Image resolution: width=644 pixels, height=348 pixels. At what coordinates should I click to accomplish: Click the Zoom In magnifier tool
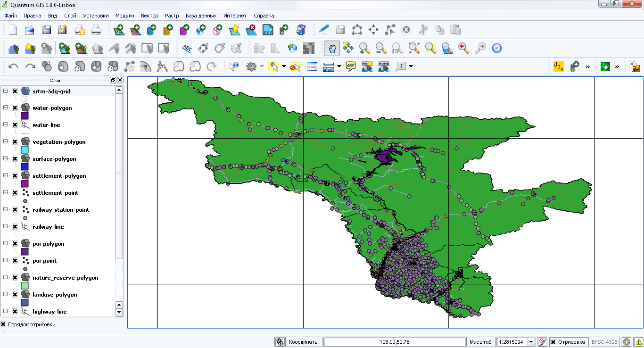pos(364,48)
